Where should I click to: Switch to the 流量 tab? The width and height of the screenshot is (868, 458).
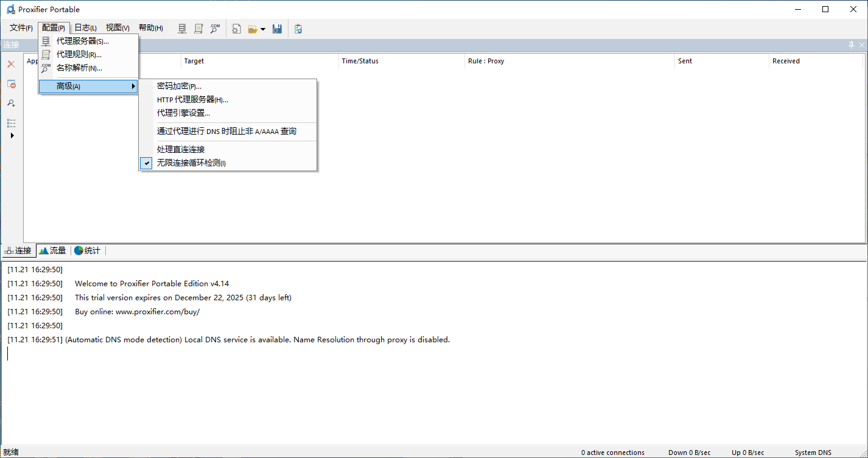(53, 250)
